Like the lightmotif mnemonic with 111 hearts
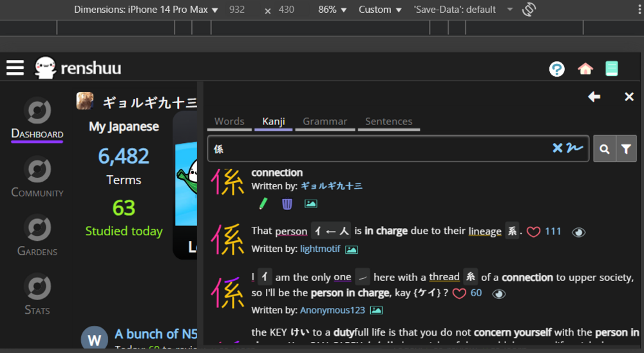 pyautogui.click(x=533, y=232)
